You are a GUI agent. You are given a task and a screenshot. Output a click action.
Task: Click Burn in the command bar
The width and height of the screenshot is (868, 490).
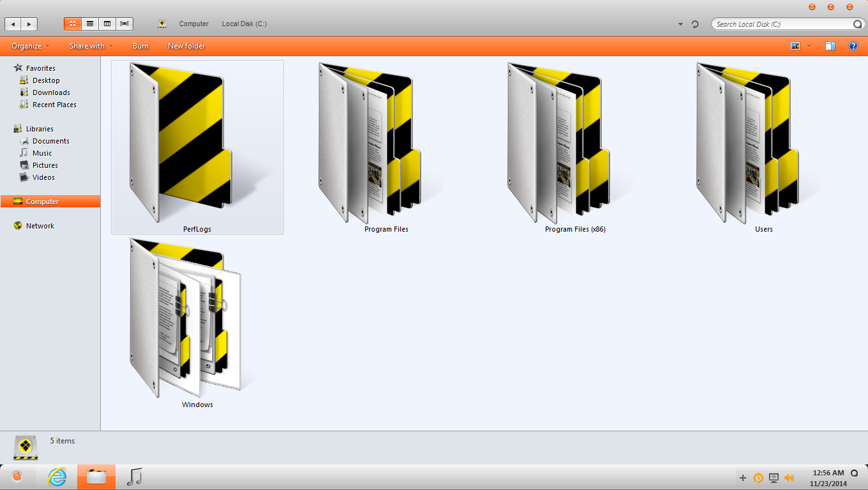pos(140,46)
